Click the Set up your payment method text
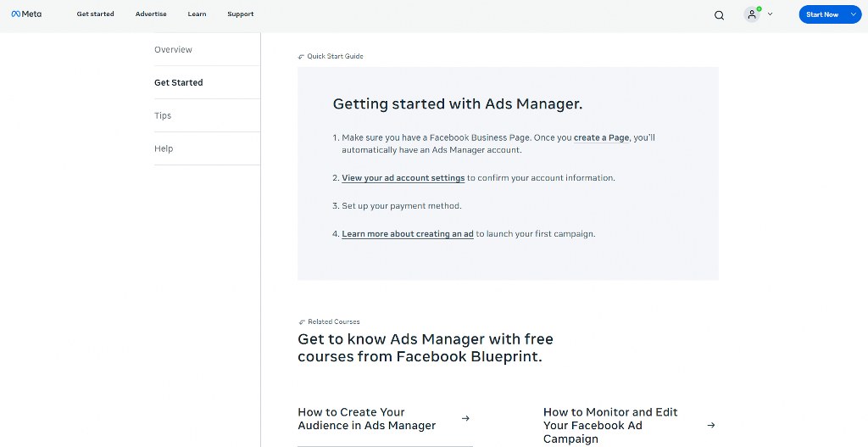Screen dimensions: 868x447 tap(401, 206)
